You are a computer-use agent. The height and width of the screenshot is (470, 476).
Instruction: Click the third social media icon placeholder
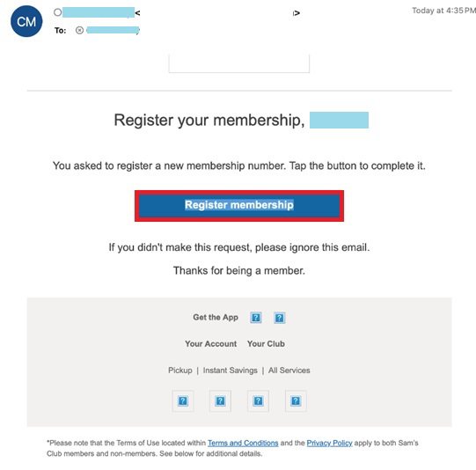point(258,401)
